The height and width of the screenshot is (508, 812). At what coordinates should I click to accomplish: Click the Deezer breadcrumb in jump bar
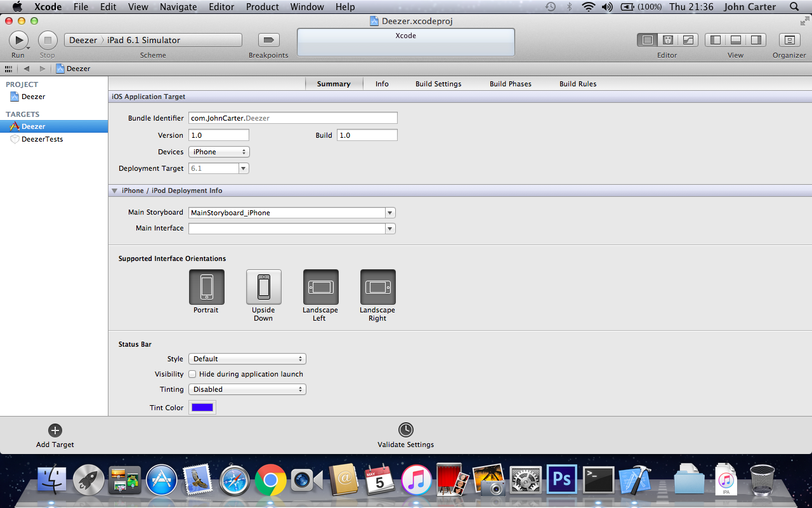point(73,69)
